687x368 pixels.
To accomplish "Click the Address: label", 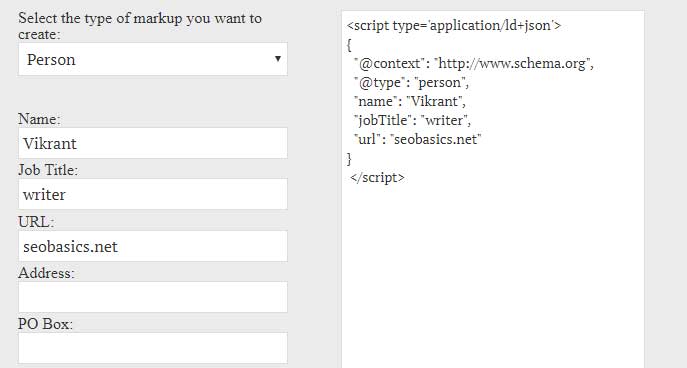I will tap(46, 273).
